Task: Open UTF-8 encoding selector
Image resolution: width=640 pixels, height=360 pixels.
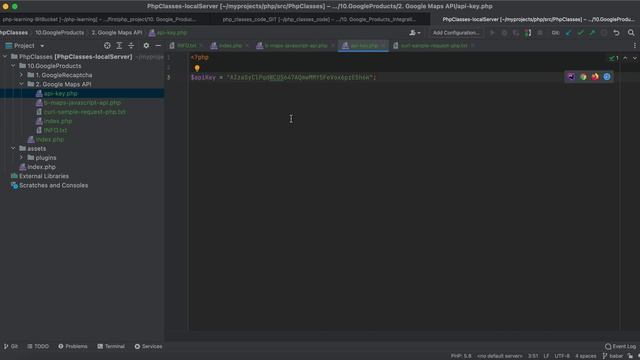Action: [x=562, y=356]
